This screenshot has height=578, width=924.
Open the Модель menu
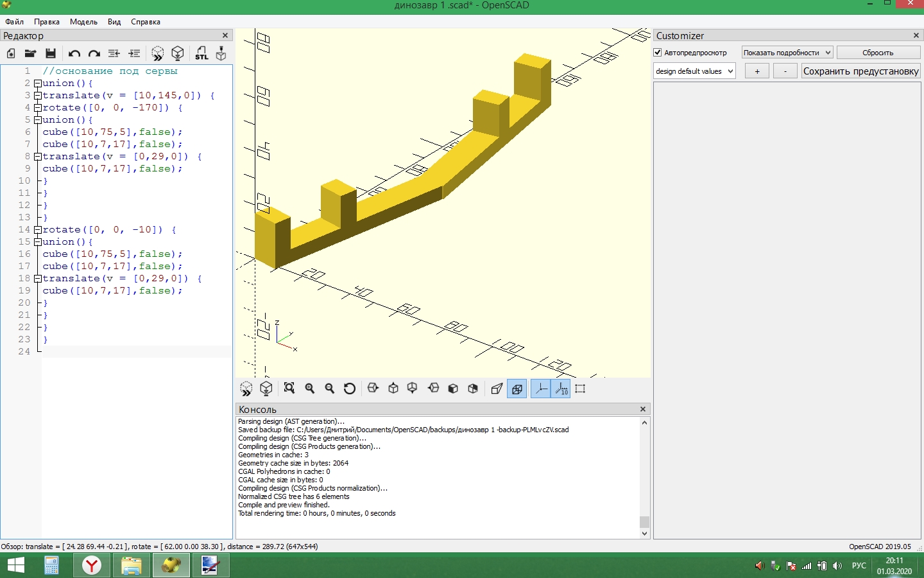coord(83,22)
